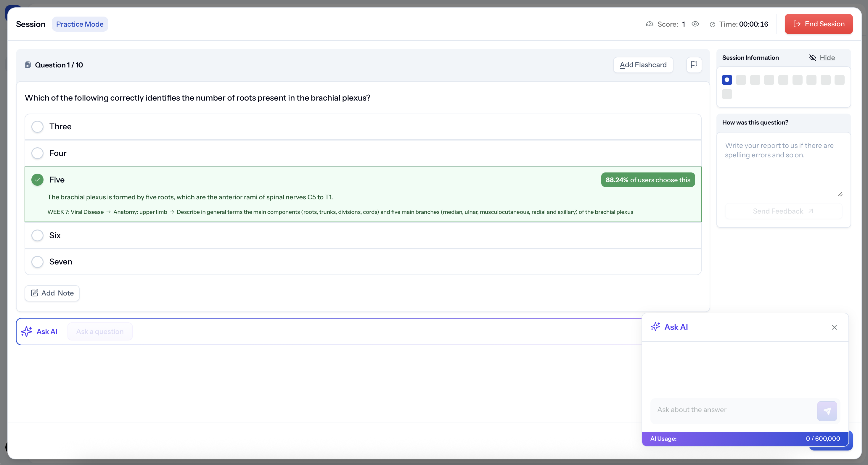Image resolution: width=868 pixels, height=465 pixels.
Task: Click the Practice Mode badge
Action: 80,24
